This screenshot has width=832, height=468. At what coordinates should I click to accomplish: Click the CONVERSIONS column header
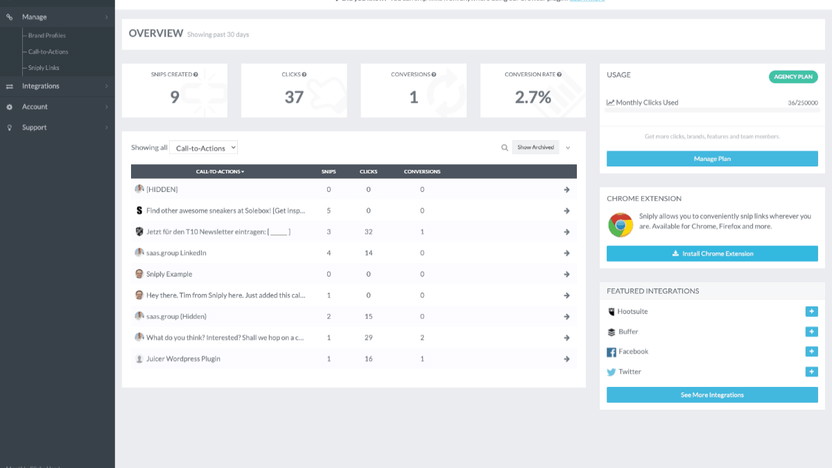tap(422, 171)
